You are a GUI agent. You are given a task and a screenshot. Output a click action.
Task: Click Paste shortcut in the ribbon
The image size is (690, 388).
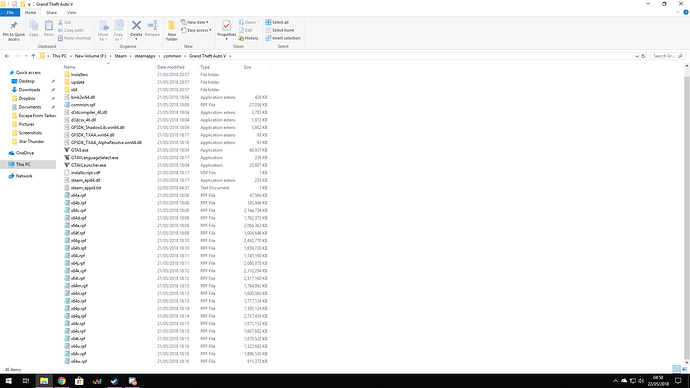74,38
